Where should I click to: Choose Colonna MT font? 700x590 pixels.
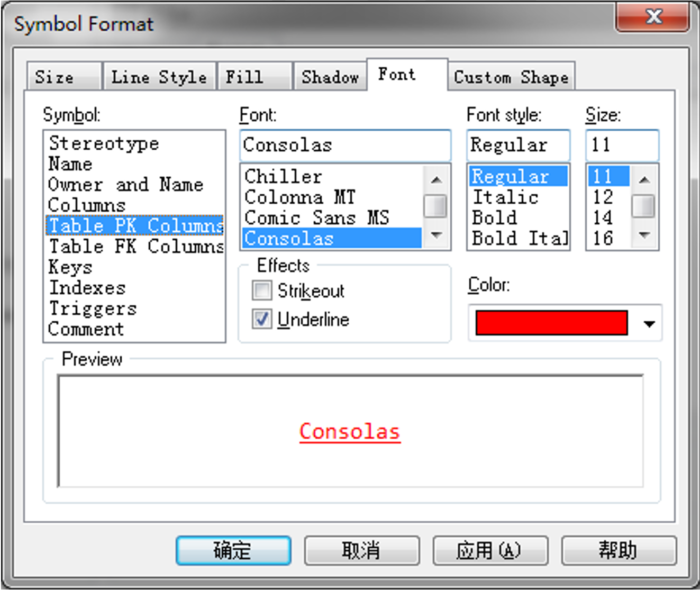pyautogui.click(x=332, y=197)
